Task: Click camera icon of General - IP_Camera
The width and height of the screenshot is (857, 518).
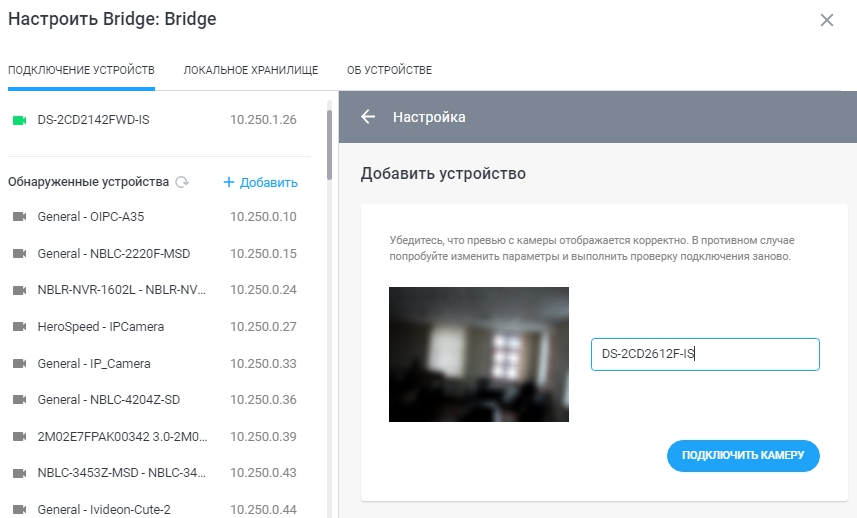Action: coord(20,363)
